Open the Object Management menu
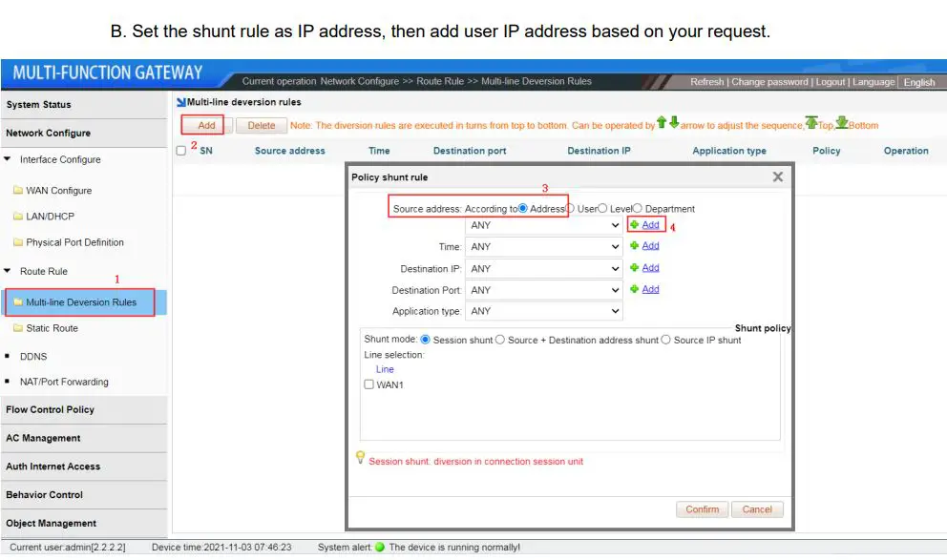The width and height of the screenshot is (947, 560). click(84, 523)
